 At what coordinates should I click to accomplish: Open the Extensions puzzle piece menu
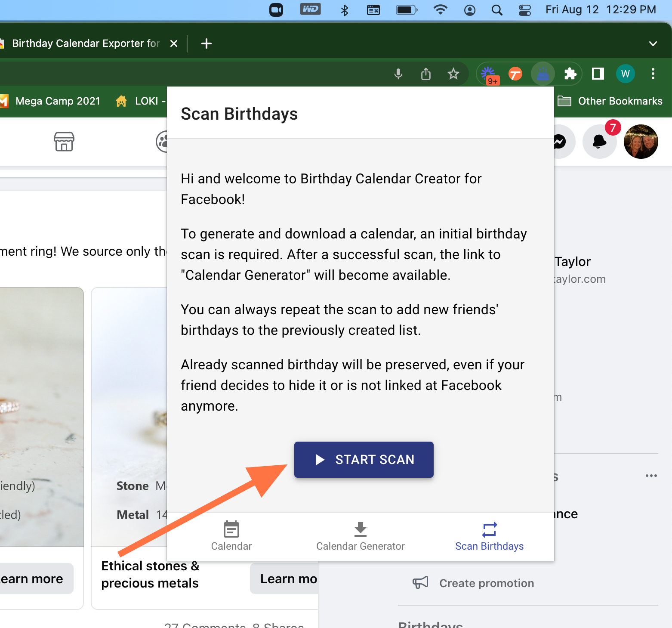point(570,74)
